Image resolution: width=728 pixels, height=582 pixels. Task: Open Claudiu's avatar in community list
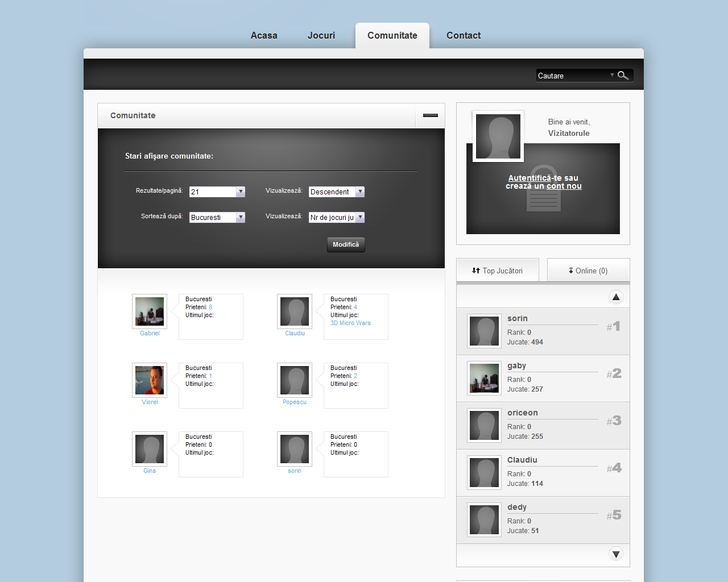[295, 311]
